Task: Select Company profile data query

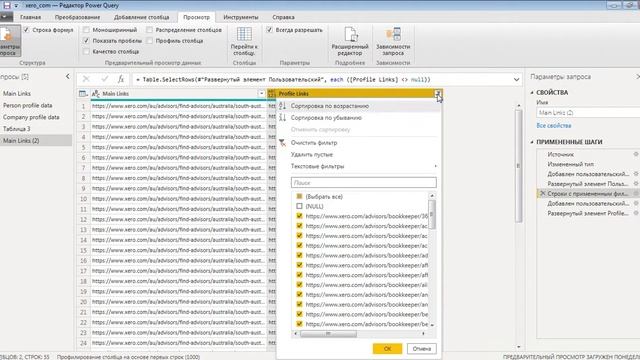Action: 31,117
